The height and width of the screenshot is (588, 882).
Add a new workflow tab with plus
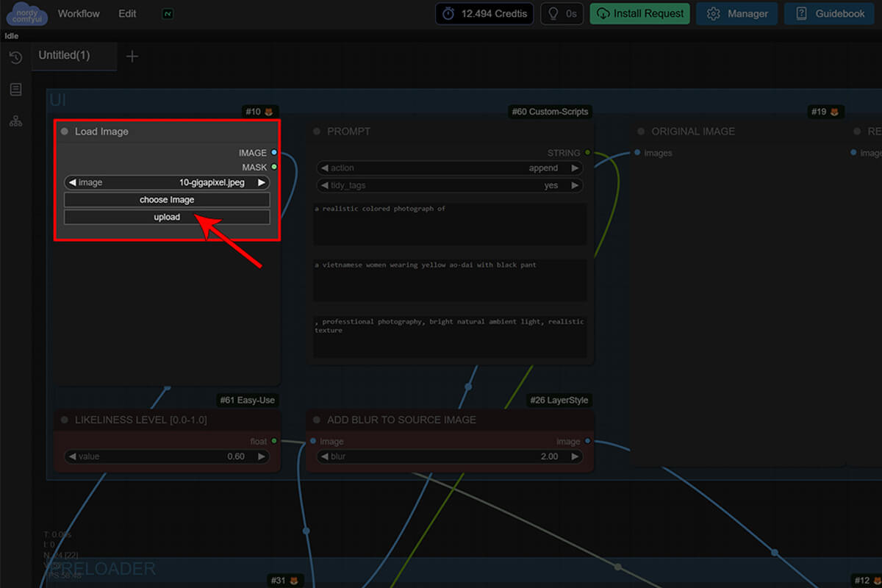click(x=132, y=57)
